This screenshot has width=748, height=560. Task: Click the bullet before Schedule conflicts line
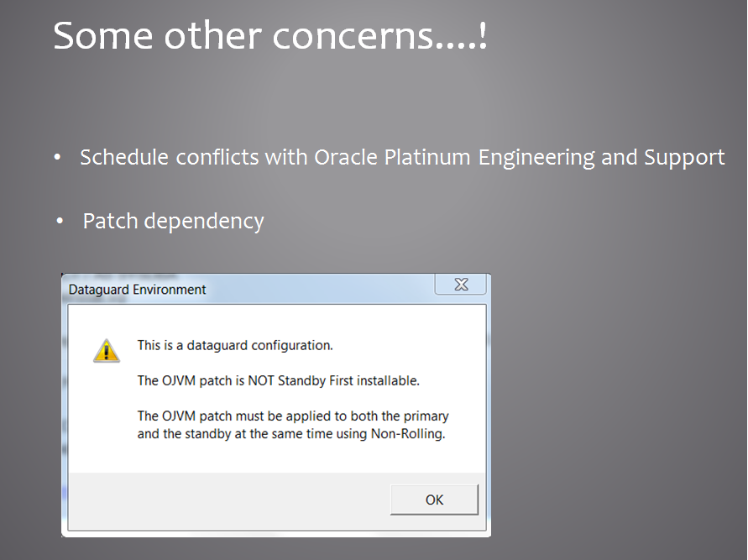(x=56, y=157)
